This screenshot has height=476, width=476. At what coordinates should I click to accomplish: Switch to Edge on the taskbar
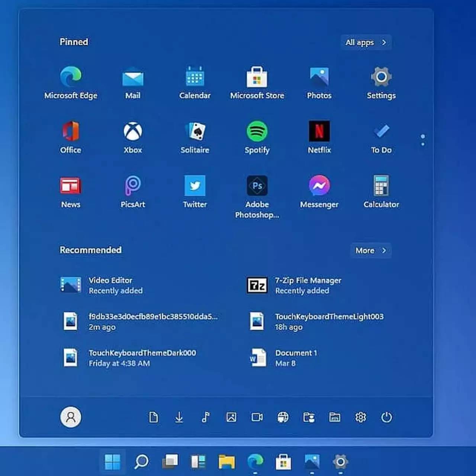pos(255,462)
